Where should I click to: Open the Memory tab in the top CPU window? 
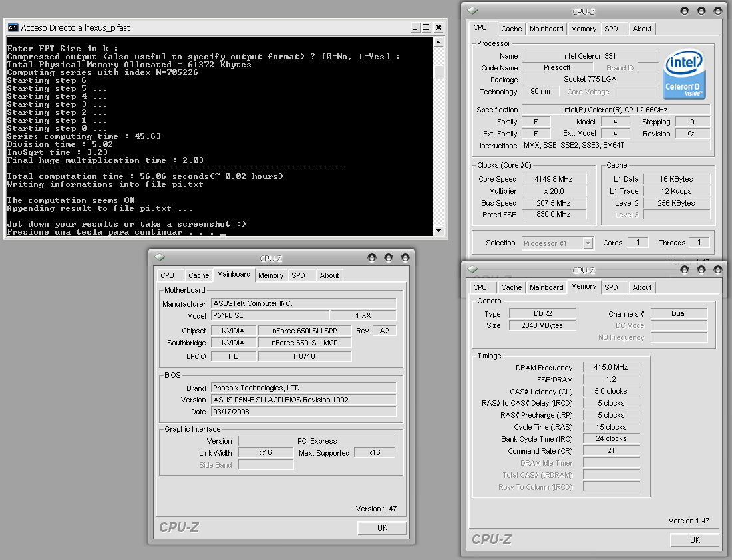584,29
